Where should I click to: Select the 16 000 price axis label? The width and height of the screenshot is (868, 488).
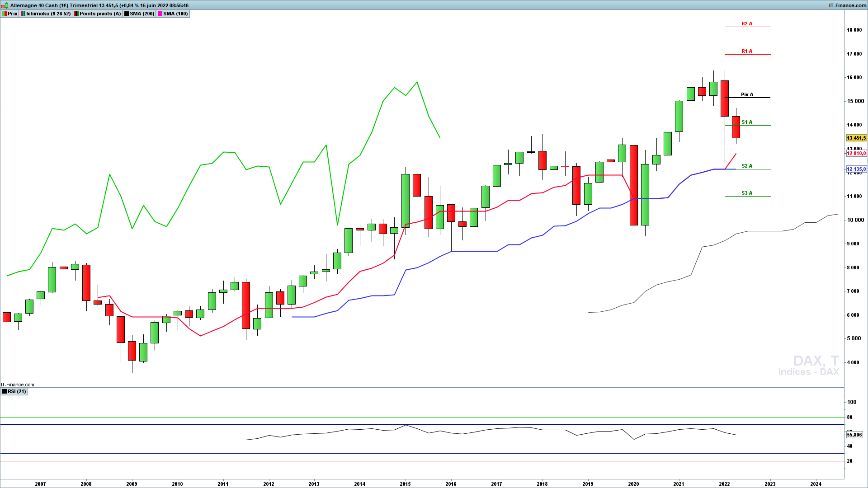coord(854,77)
